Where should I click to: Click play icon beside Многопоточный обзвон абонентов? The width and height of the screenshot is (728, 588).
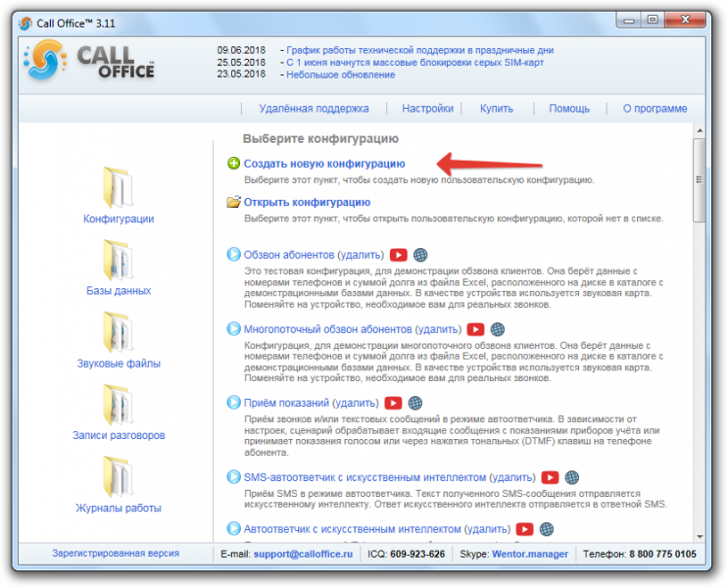coord(233,329)
